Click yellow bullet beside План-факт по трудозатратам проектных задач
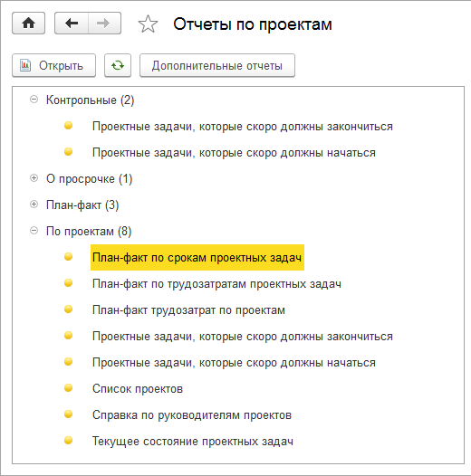The image size is (471, 476). (68, 282)
